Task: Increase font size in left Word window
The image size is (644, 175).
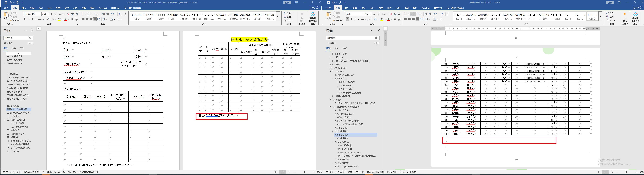Action: [x=52, y=14]
